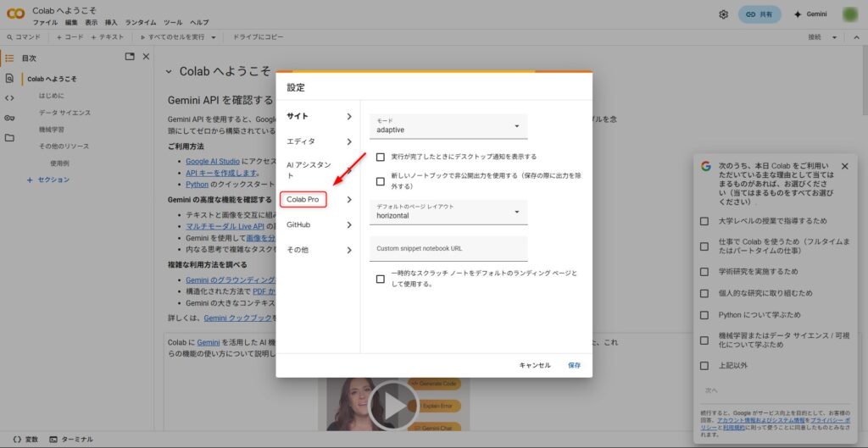Collapse the Colab へようこそ section heading
This screenshot has height=448, width=868.
[169, 71]
